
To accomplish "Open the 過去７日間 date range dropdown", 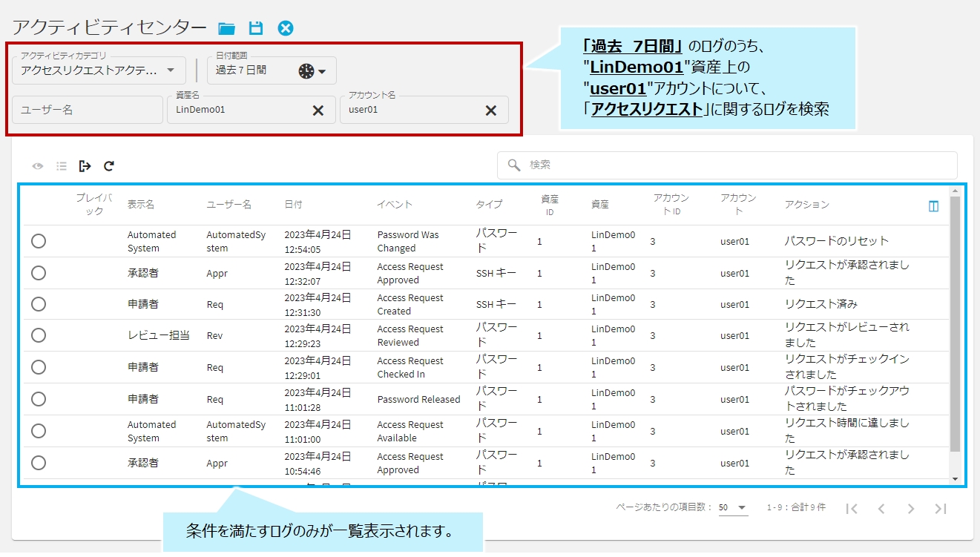I will 272,70.
